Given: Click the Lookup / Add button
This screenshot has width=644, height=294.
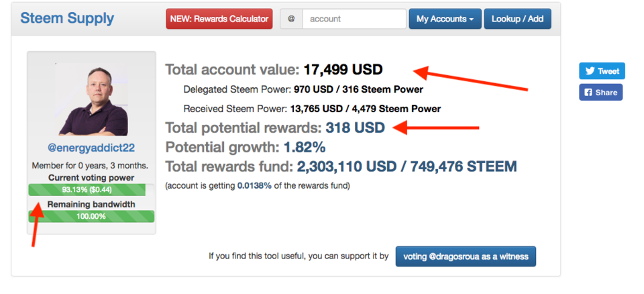Looking at the screenshot, I should [517, 19].
